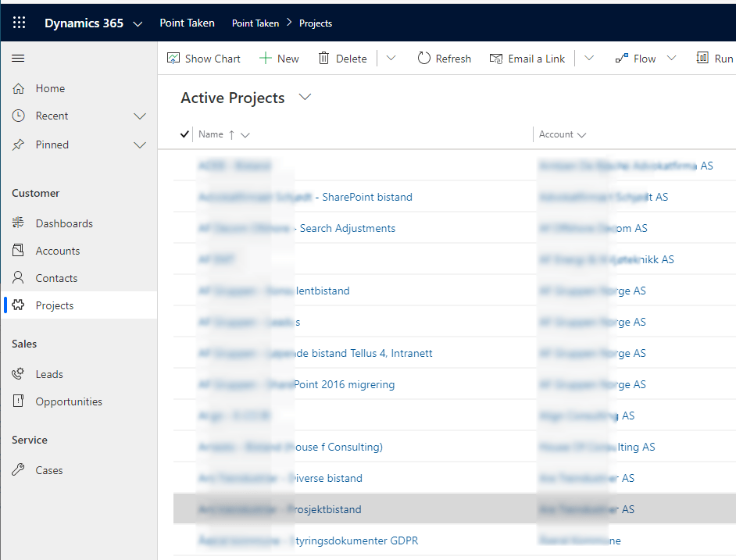Open the Search Adjustments project link

348,228
